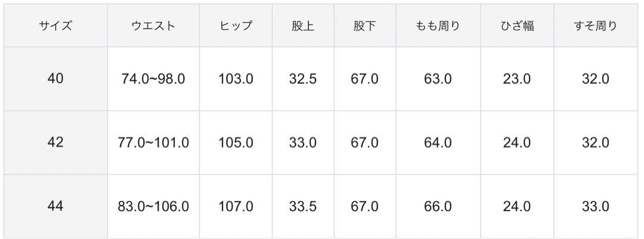The width and height of the screenshot is (644, 239).
Task: Click the knee width value 23.0
Action: click(x=517, y=78)
